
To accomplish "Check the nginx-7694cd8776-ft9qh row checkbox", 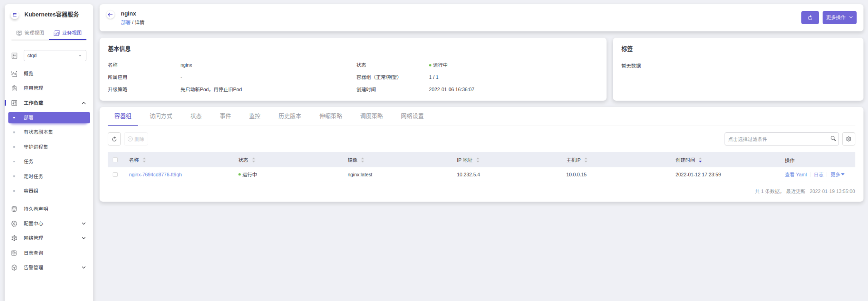I will click(115, 174).
